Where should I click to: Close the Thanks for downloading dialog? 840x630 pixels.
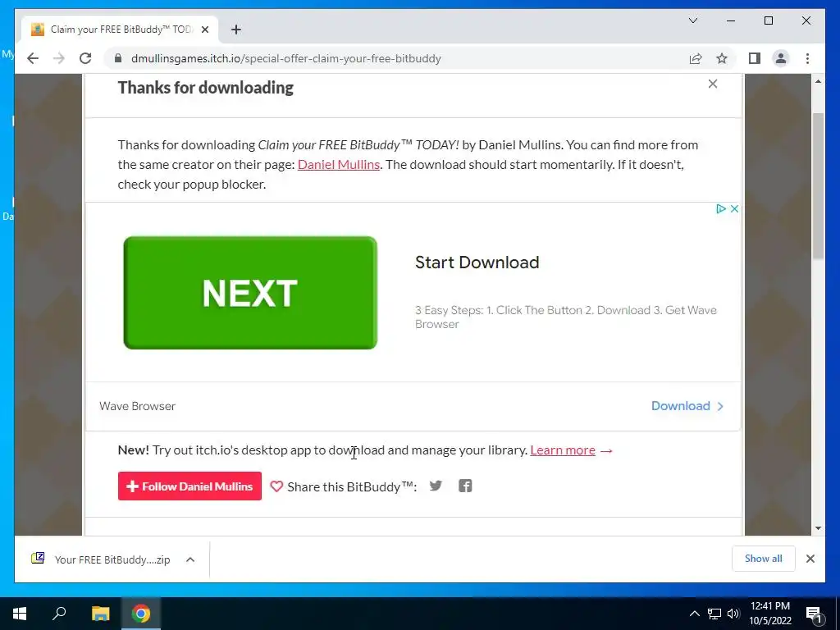[x=713, y=84]
